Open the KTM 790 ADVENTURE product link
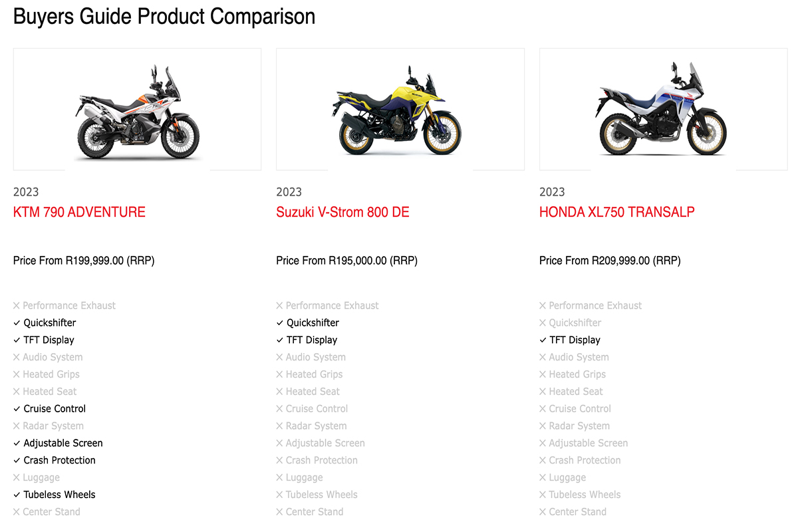This screenshot has width=798, height=532. [x=79, y=212]
